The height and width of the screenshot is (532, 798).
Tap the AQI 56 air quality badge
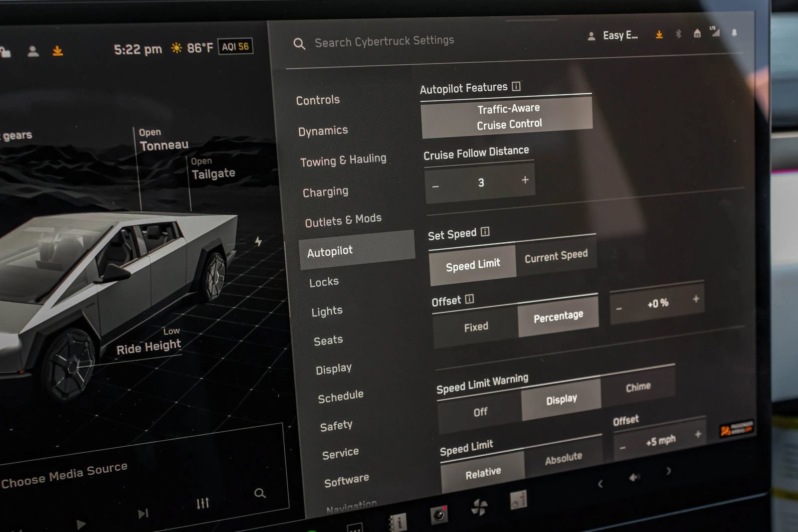pyautogui.click(x=235, y=46)
